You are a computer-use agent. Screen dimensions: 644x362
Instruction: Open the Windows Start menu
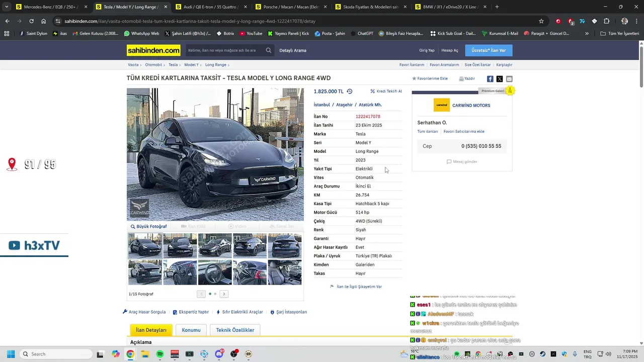11,354
